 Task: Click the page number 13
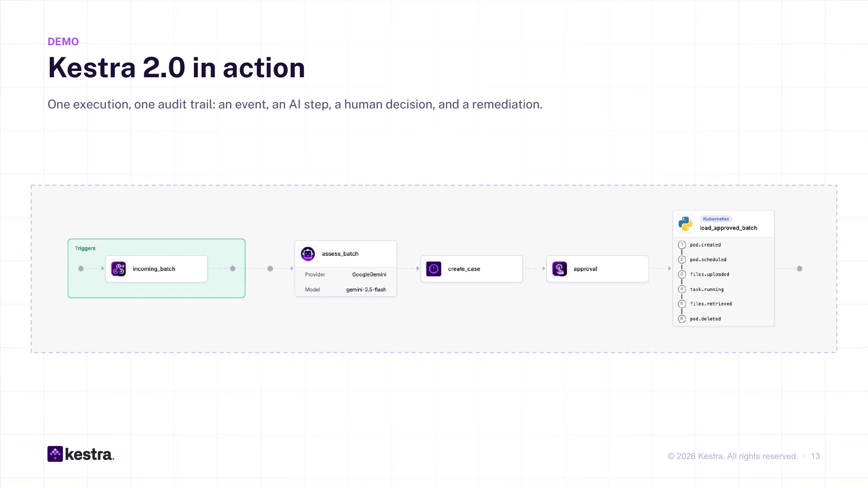[x=815, y=456]
